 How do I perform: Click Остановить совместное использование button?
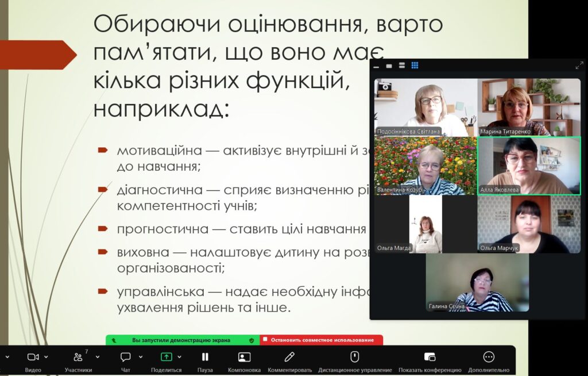(x=322, y=340)
